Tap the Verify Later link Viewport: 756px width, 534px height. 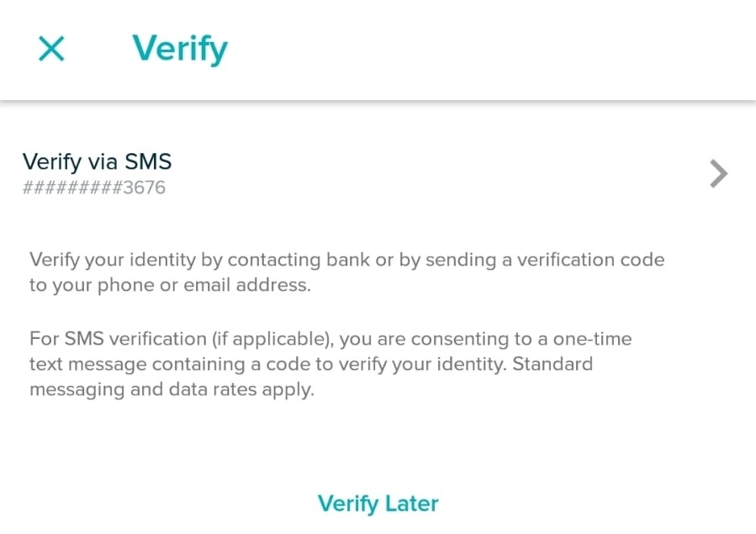click(378, 504)
